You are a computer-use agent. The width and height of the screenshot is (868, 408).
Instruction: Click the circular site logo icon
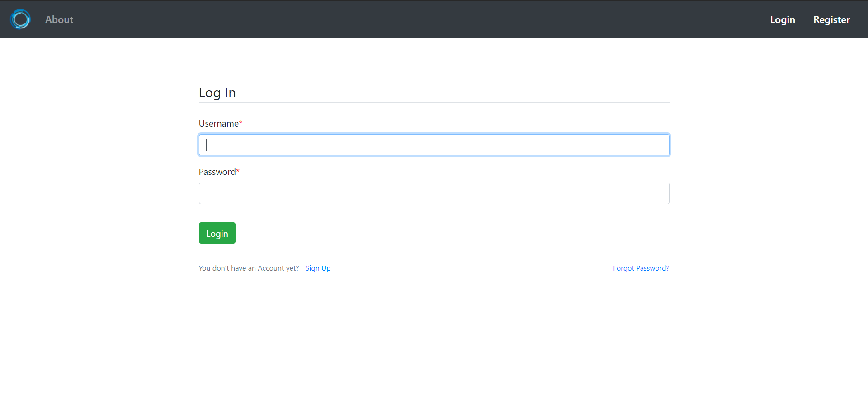(20, 19)
